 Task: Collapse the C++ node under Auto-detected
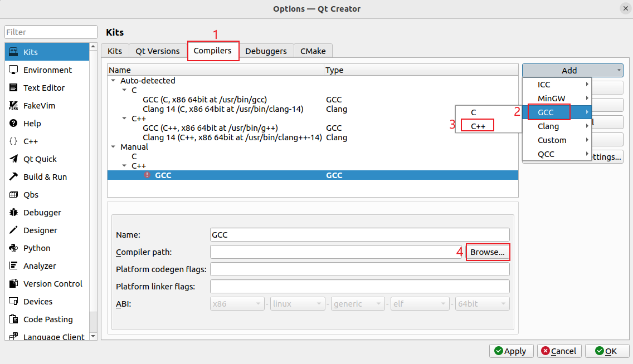click(124, 119)
